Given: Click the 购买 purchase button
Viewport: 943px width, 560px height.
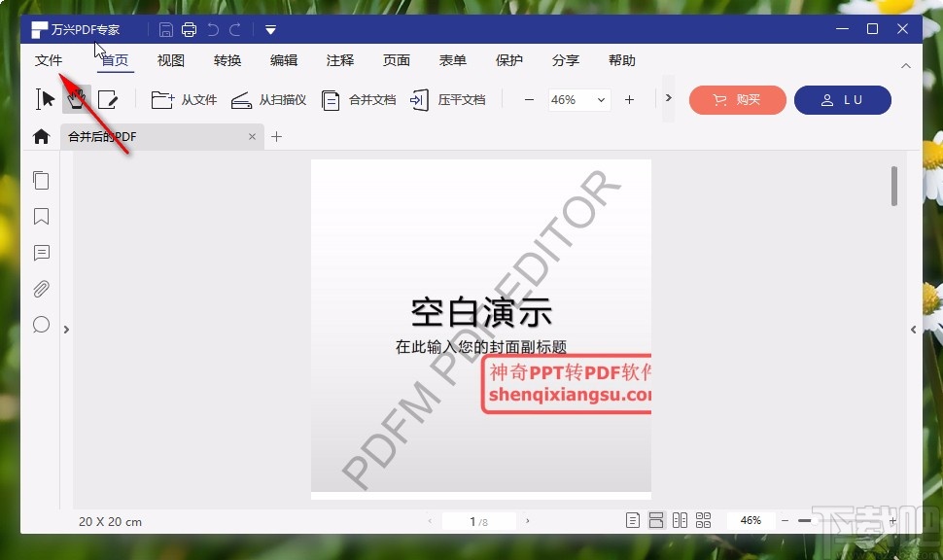Looking at the screenshot, I should [x=737, y=100].
